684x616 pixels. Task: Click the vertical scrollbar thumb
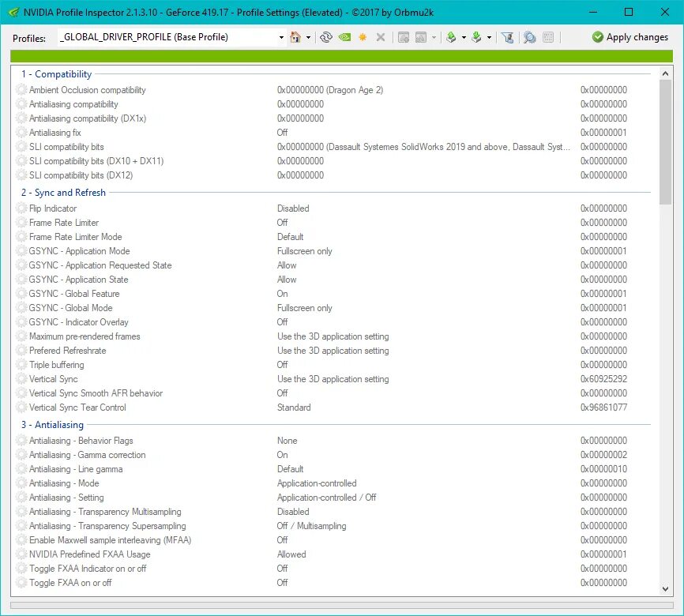coord(665,142)
